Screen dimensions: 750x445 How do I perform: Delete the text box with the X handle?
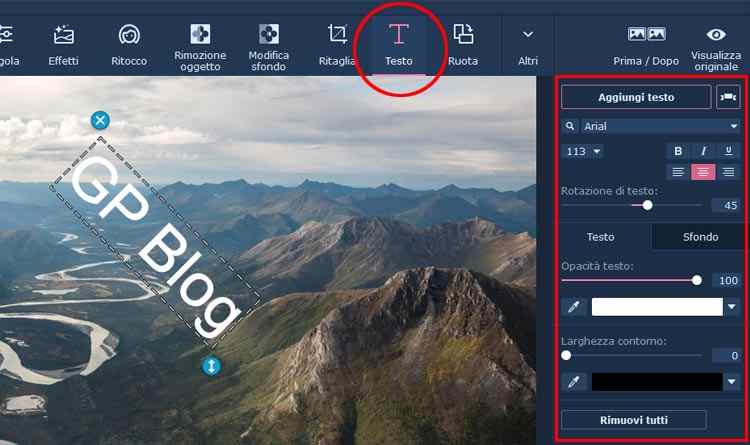point(100,120)
